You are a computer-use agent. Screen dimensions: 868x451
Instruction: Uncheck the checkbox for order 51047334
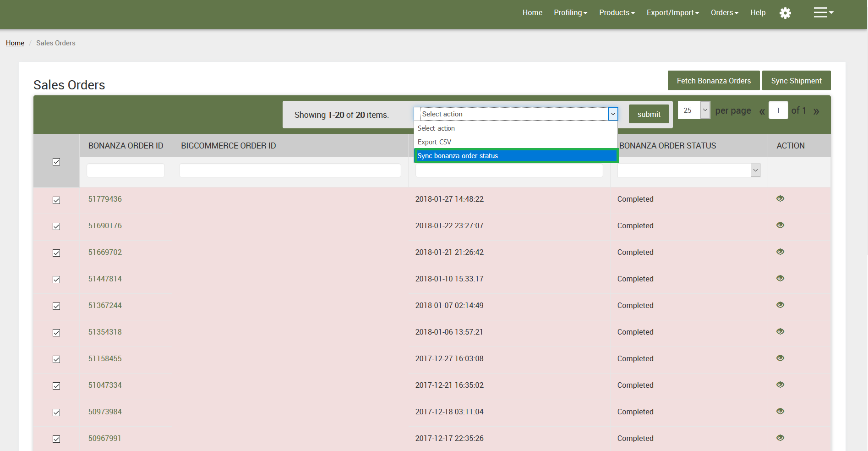coord(56,386)
